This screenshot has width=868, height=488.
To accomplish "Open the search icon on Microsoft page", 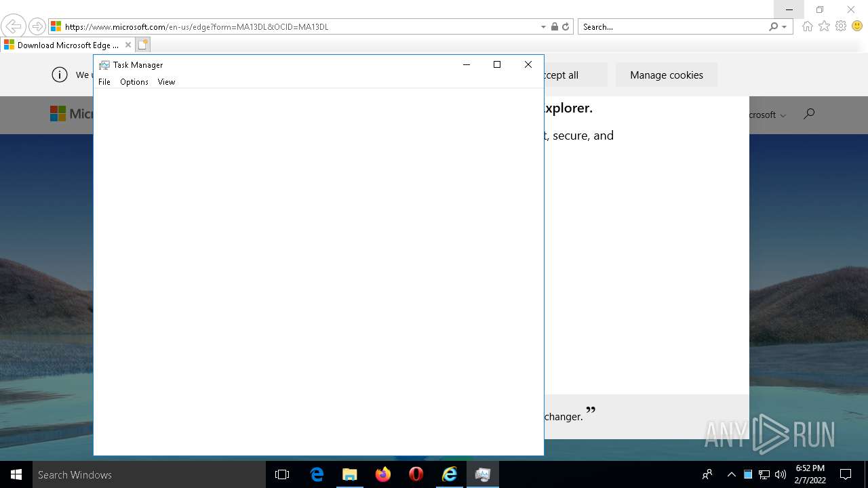I will pos(808,114).
